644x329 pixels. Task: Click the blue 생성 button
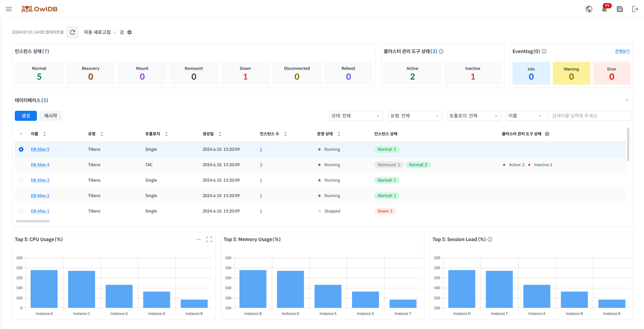click(x=26, y=116)
